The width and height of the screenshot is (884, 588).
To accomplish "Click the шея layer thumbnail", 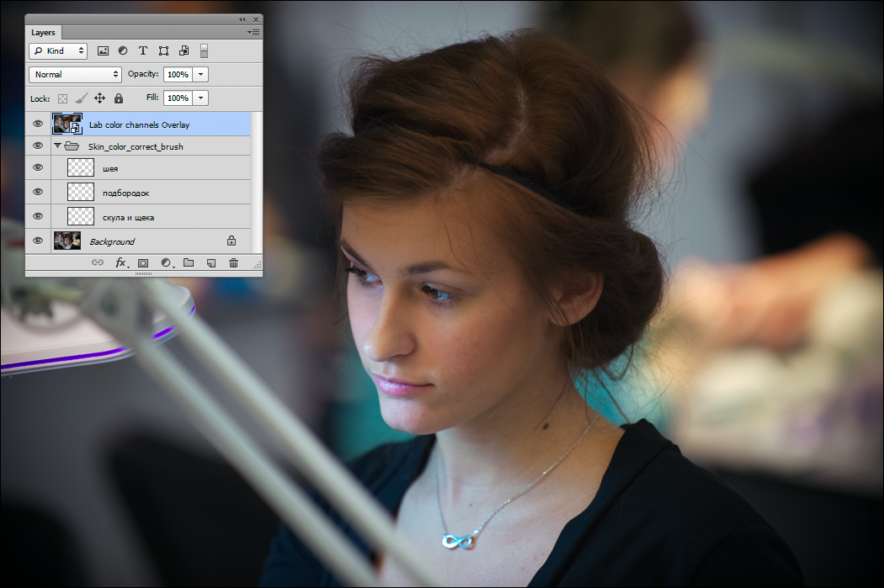I will click(x=81, y=168).
